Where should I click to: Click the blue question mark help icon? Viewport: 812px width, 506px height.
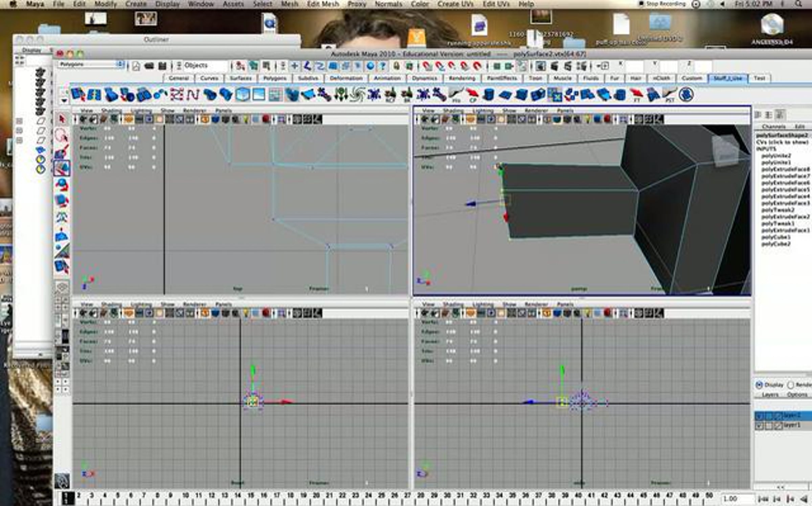(383, 66)
